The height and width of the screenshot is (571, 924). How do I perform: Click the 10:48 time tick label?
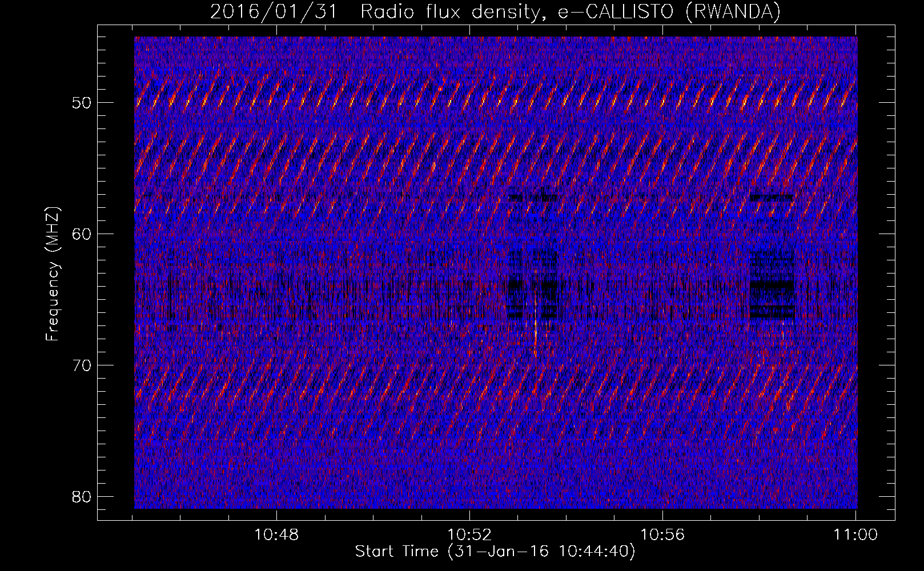click(x=276, y=535)
